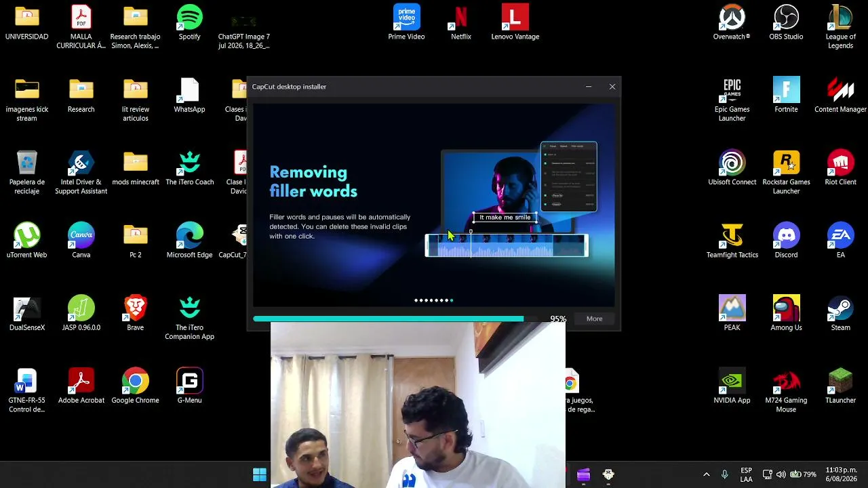Open Ubisoft Connect
868x488 pixels.
[x=732, y=168]
